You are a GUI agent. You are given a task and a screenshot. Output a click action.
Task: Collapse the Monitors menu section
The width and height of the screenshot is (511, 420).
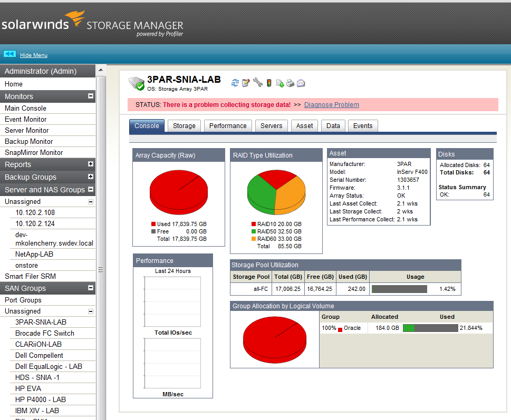pyautogui.click(x=91, y=96)
